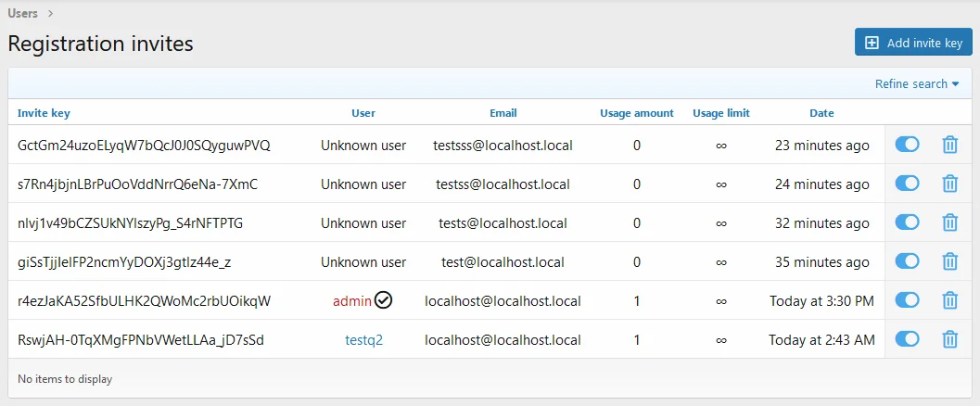
Task: Open the Users breadcrumb
Action: (23, 13)
